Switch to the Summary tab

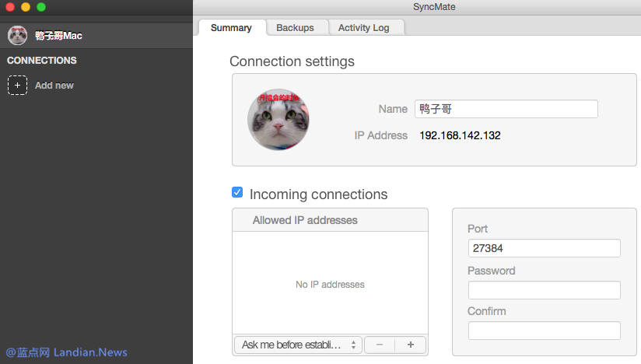tap(231, 27)
